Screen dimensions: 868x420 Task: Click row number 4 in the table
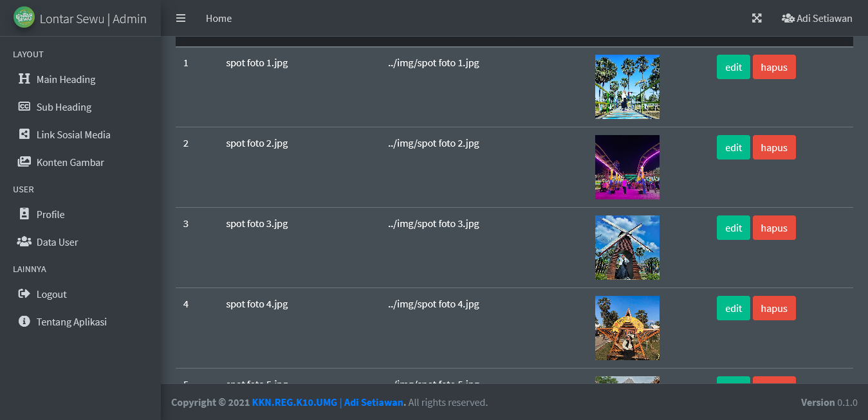point(186,304)
